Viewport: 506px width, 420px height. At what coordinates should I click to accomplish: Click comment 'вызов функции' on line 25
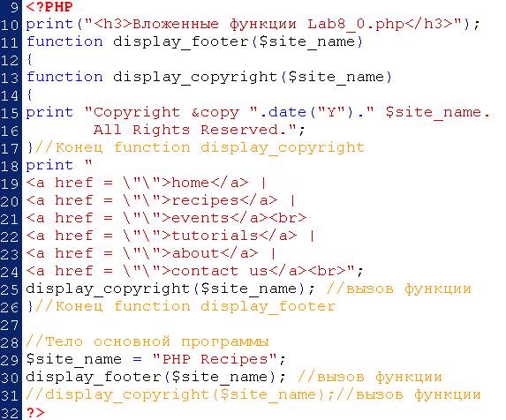coord(399,289)
